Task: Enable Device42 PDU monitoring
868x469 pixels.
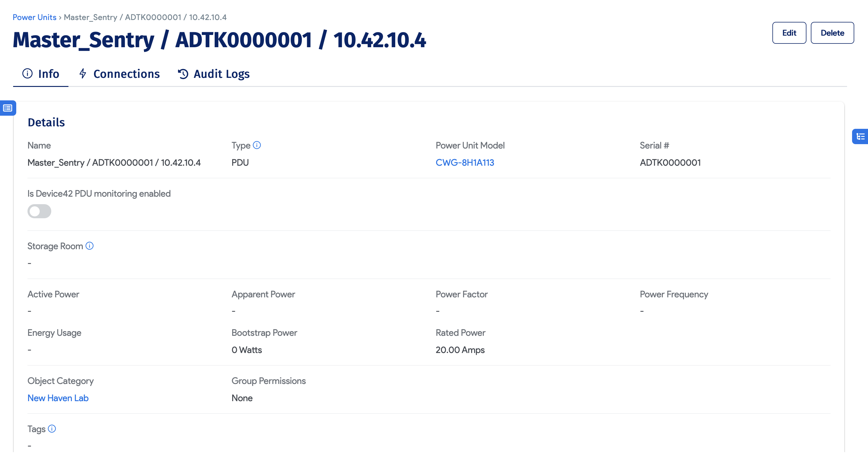Action: click(39, 211)
